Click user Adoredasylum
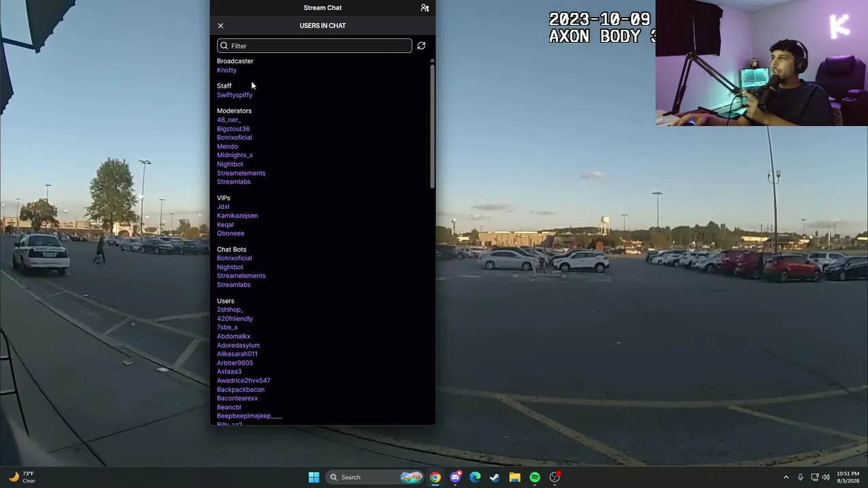 (x=238, y=345)
